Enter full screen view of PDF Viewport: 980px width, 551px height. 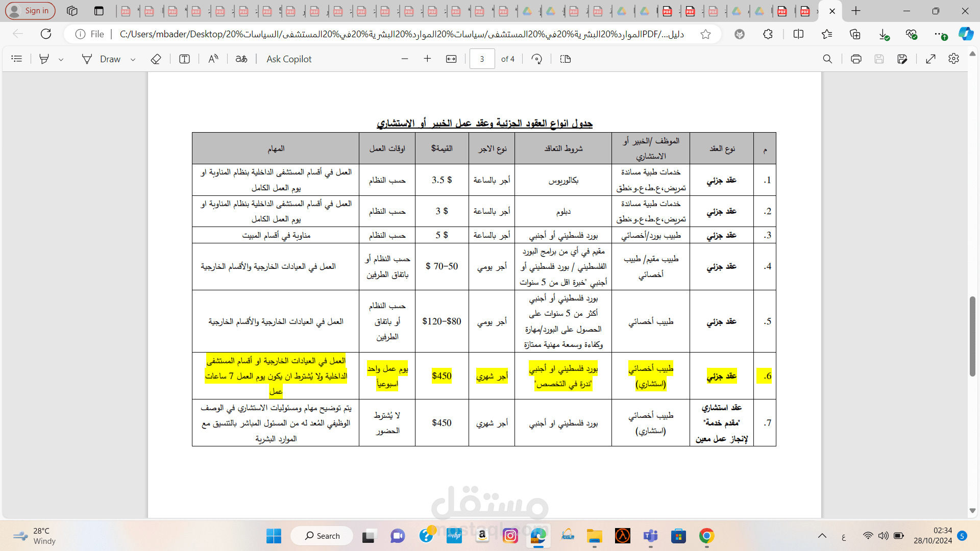tap(931, 59)
